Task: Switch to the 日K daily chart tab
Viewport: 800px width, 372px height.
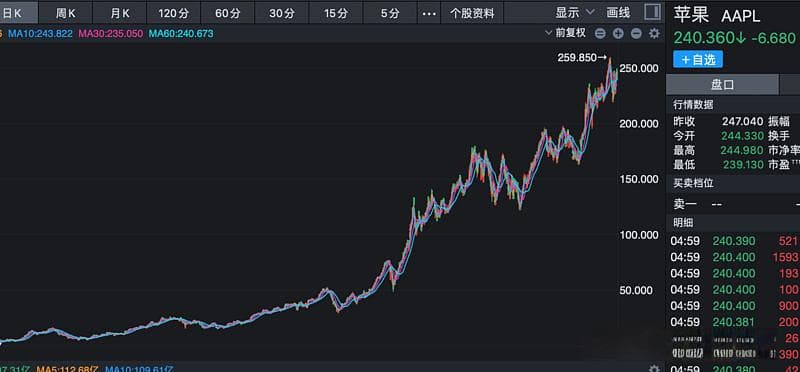Action: click(x=18, y=13)
